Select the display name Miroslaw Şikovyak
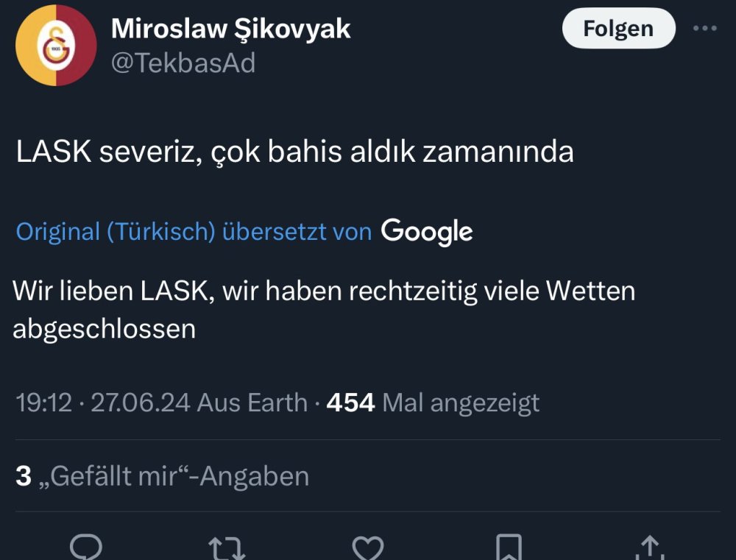736x560 pixels. [230, 28]
